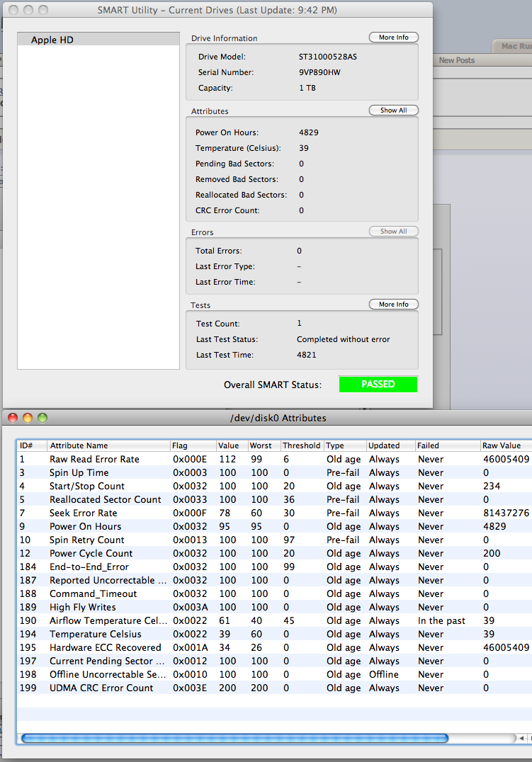Select the Hardware ECC Recovered row

[x=275, y=647]
